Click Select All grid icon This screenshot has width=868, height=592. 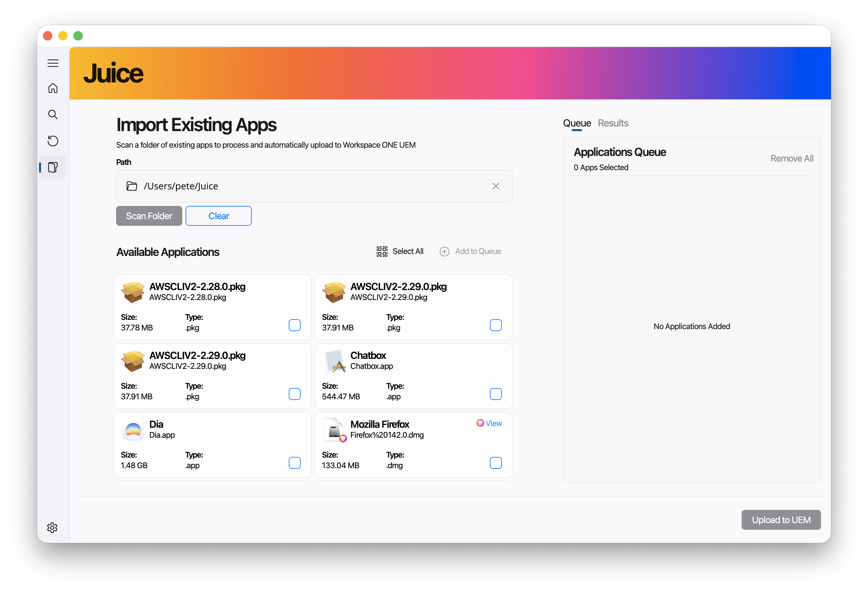(x=382, y=251)
